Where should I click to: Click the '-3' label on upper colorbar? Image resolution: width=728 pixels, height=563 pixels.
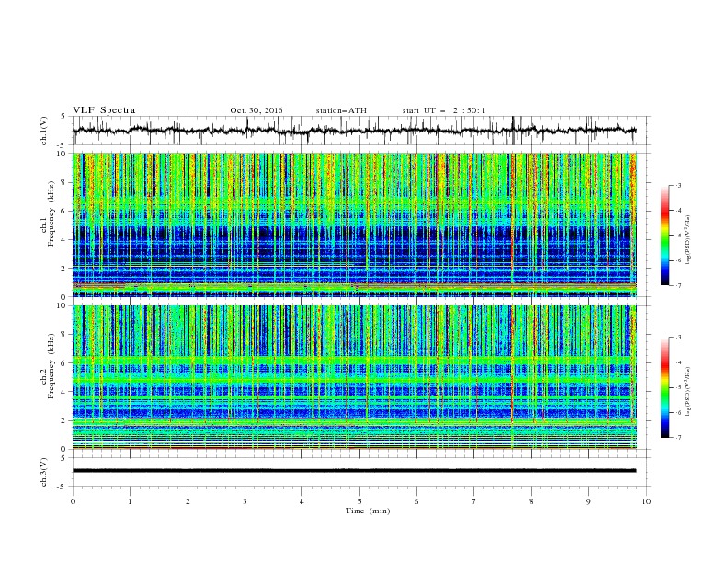coord(677,185)
